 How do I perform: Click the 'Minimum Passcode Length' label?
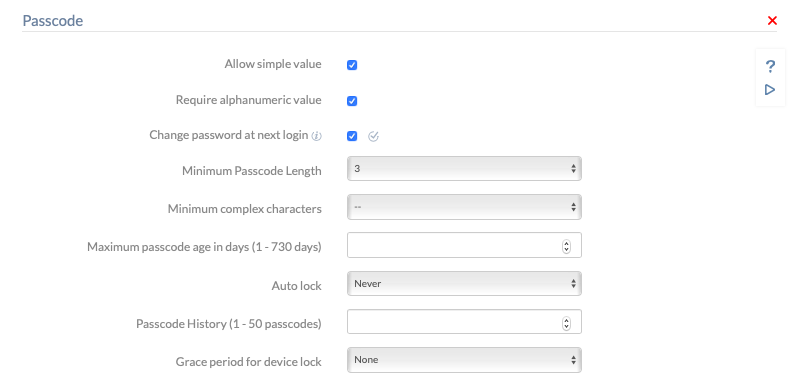(252, 171)
